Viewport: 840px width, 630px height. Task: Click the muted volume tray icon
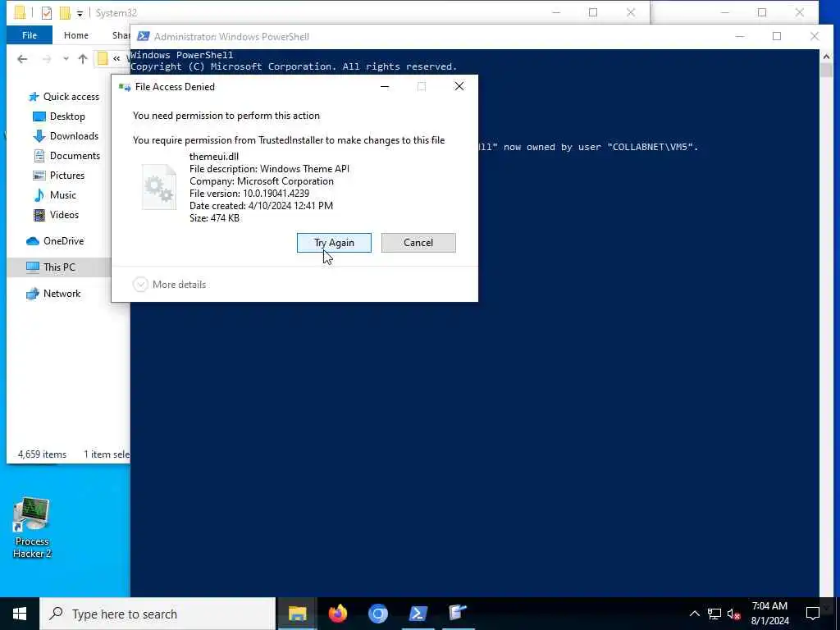(x=733, y=614)
